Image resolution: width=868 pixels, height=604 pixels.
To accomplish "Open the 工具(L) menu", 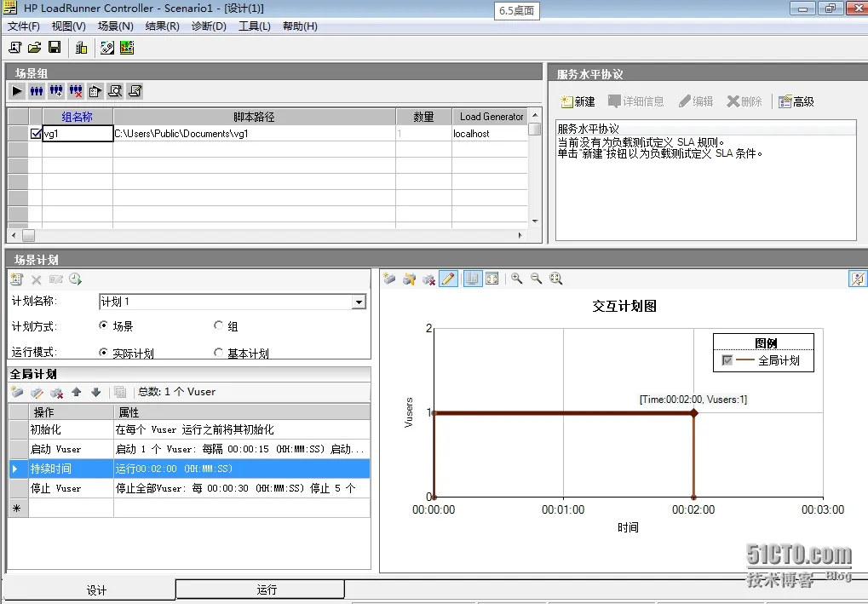I will coord(255,26).
